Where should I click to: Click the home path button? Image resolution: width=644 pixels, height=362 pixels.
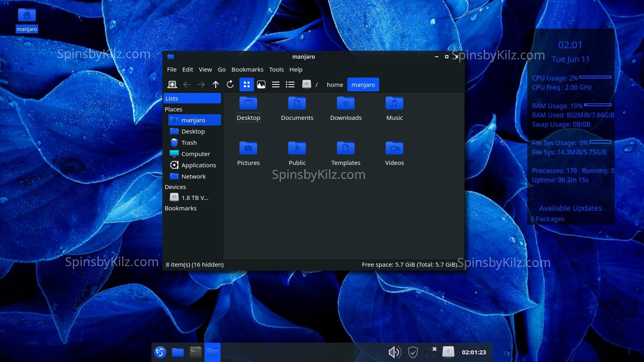[x=334, y=84]
